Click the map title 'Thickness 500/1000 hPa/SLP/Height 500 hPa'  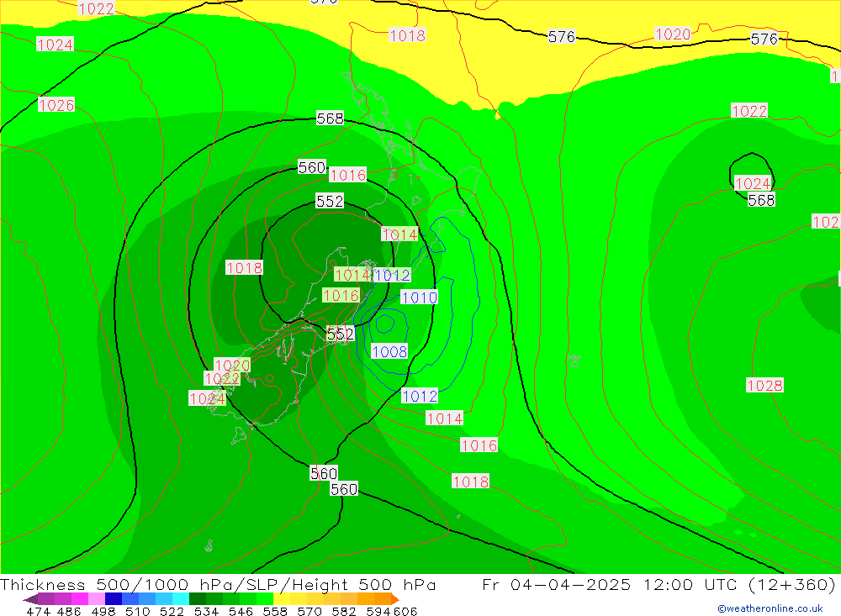[x=218, y=584]
